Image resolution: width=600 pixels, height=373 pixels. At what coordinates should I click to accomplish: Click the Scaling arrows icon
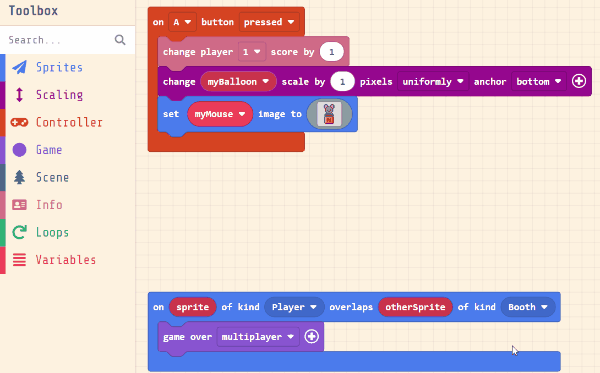(19, 94)
